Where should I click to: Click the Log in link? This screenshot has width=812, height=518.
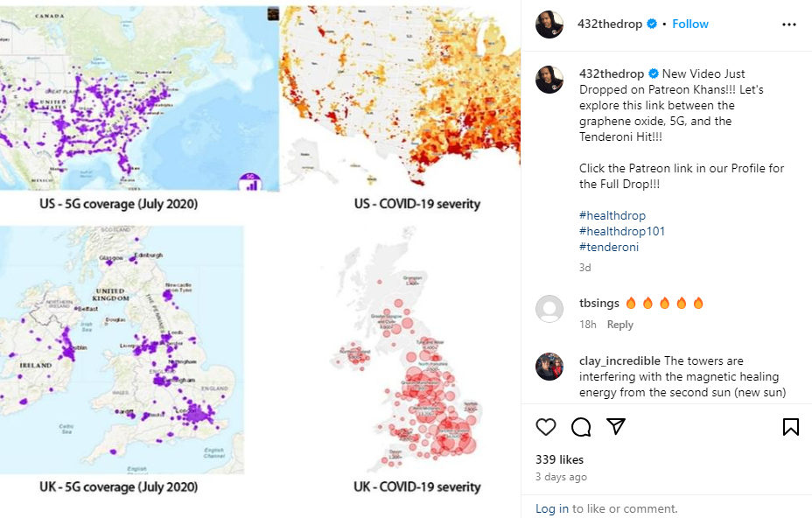[551, 508]
